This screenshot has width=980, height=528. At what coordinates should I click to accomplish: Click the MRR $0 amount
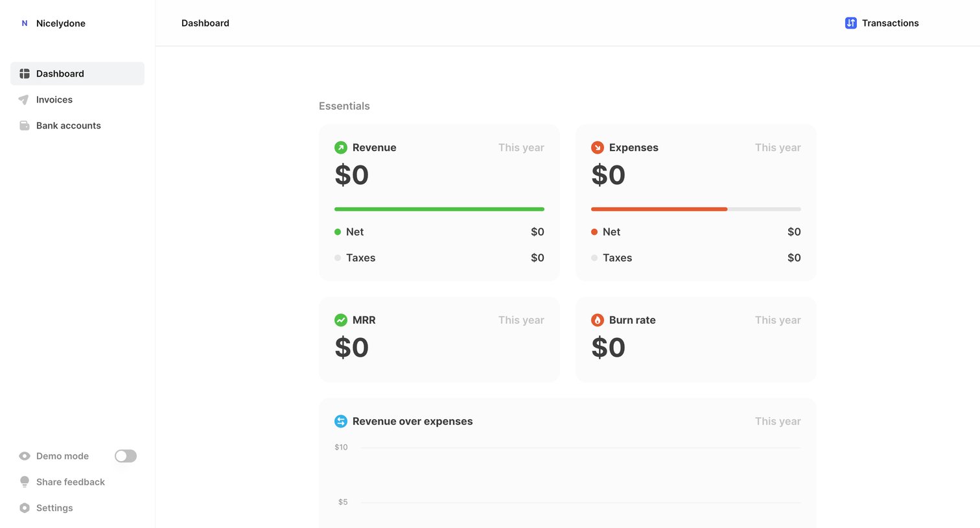click(x=352, y=348)
